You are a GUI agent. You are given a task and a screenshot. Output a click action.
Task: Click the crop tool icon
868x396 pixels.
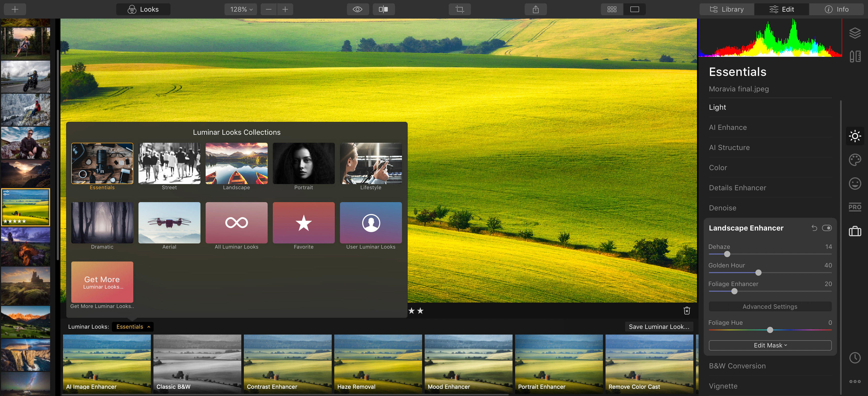point(460,10)
